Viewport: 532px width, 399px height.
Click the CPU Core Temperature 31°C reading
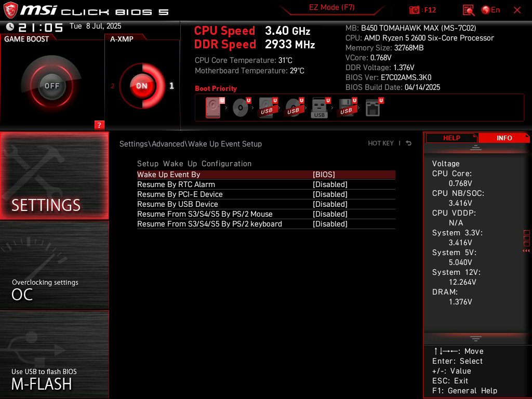point(243,60)
